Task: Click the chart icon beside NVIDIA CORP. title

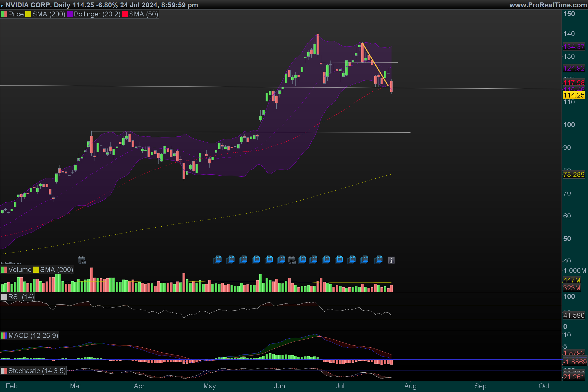Action: 3,5
